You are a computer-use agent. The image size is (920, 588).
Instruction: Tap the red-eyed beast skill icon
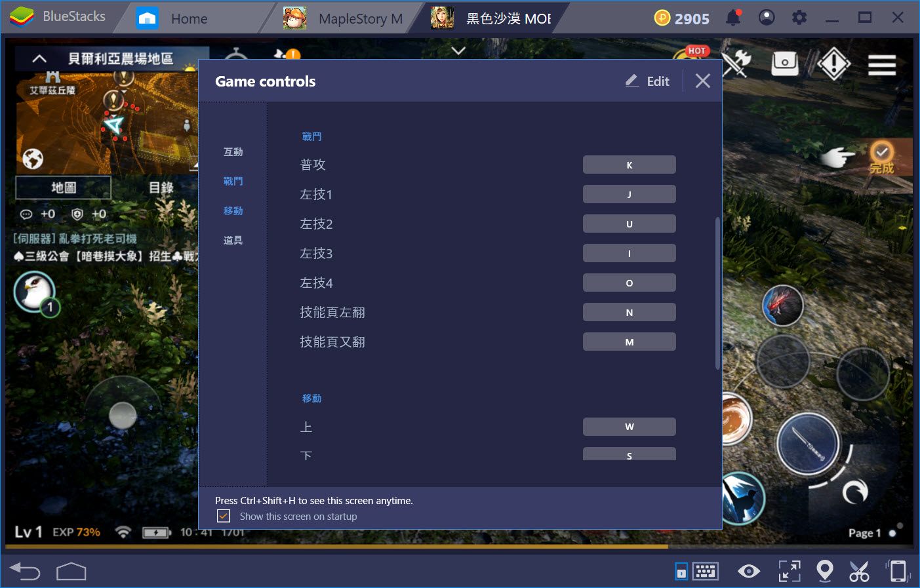(x=782, y=305)
